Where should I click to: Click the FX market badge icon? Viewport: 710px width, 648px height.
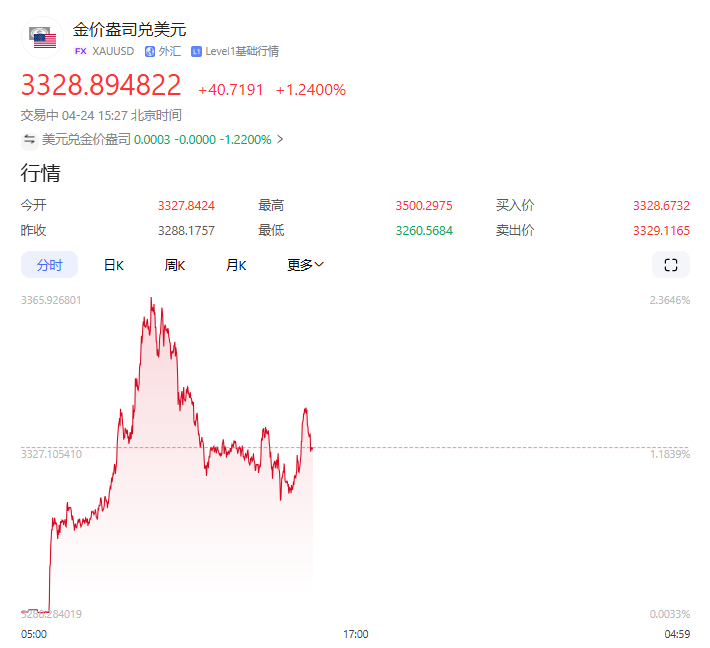click(81, 51)
